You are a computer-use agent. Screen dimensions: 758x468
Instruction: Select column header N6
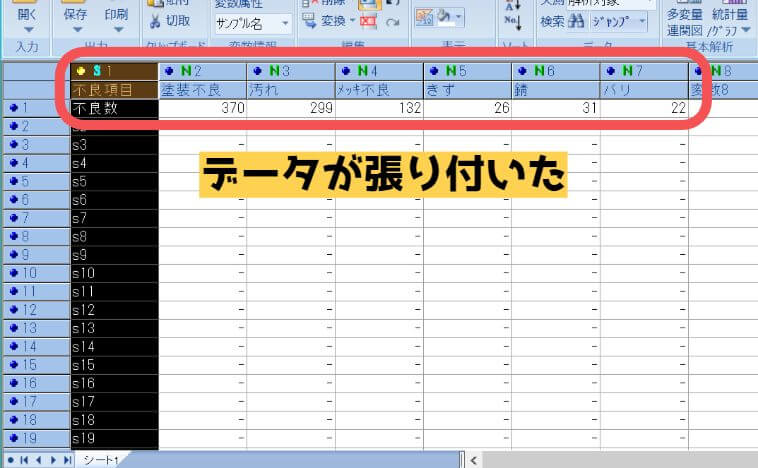click(x=556, y=71)
